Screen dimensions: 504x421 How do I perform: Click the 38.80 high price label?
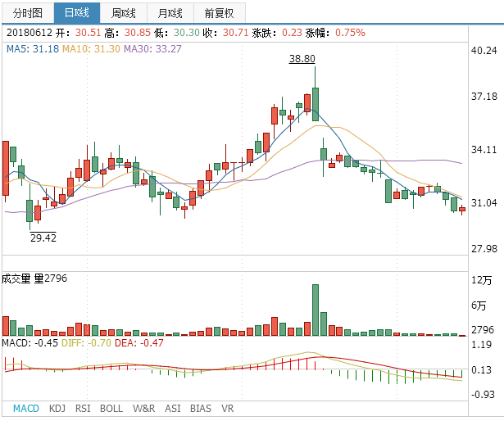(x=302, y=59)
